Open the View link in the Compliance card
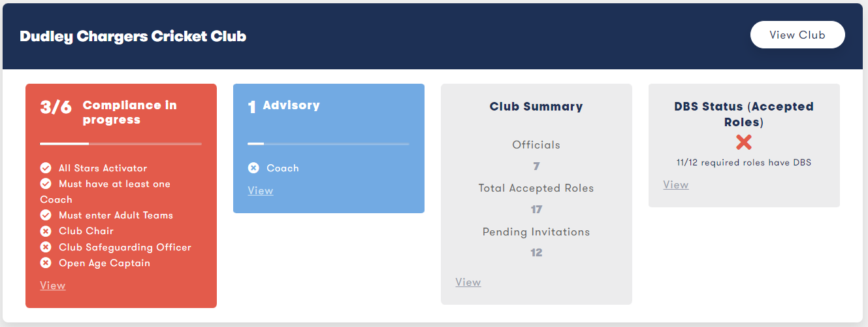Viewport: 868px width, 327px height. [53, 285]
